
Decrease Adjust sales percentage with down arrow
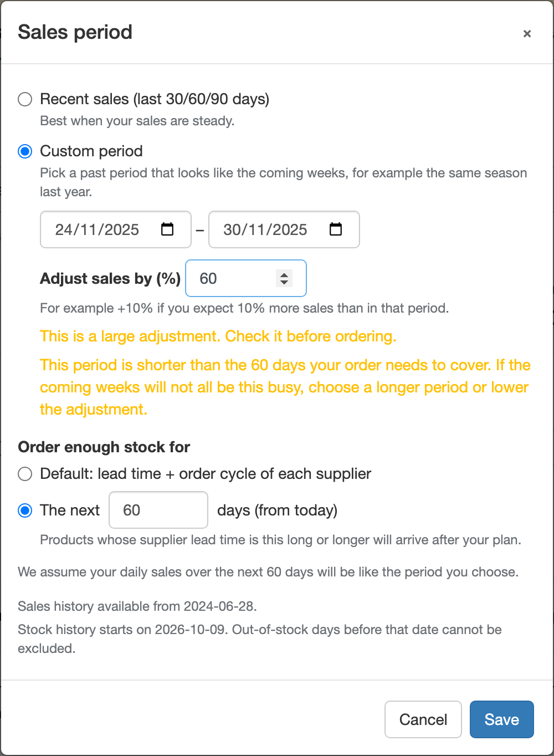coord(284,282)
